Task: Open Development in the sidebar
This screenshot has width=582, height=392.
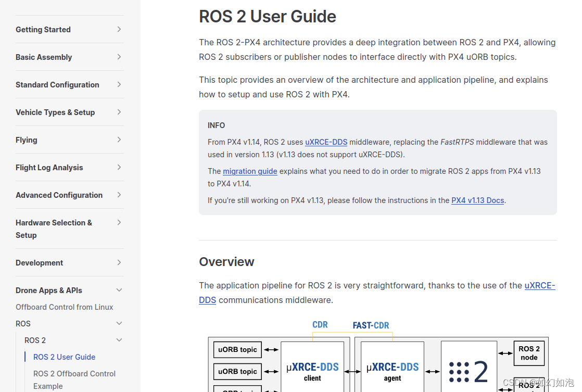Action: pyautogui.click(x=40, y=263)
